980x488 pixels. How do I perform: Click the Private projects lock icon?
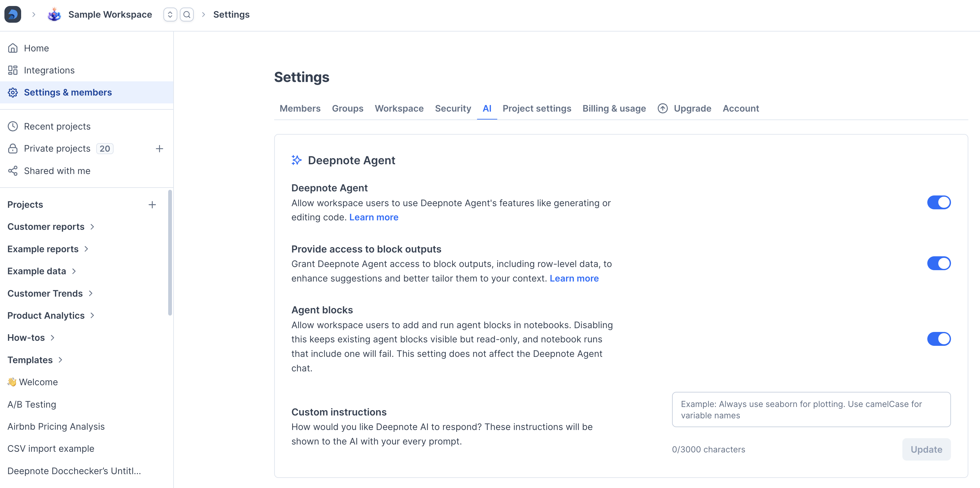[13, 148]
